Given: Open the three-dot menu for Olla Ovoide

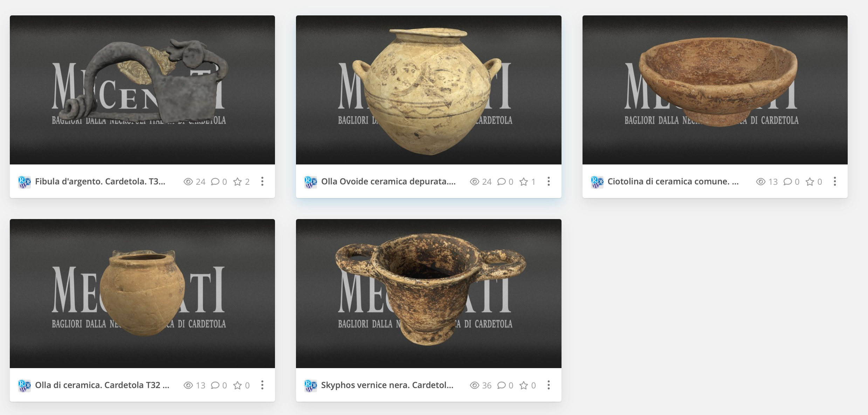Looking at the screenshot, I should pos(549,181).
